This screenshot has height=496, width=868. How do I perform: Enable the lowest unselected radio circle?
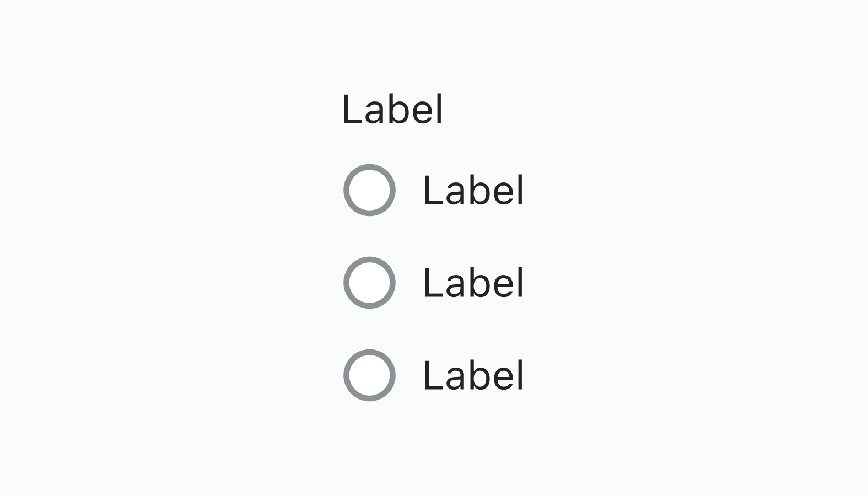coord(369,375)
